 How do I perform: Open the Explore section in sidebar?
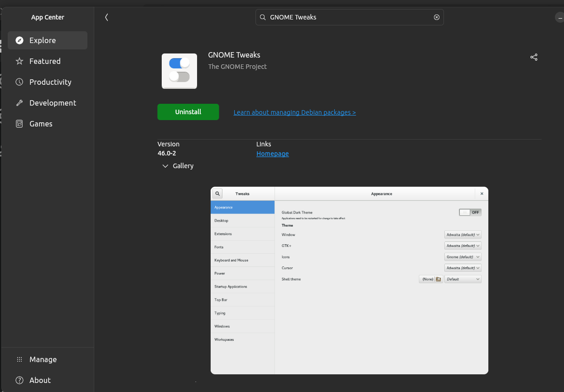pos(48,40)
